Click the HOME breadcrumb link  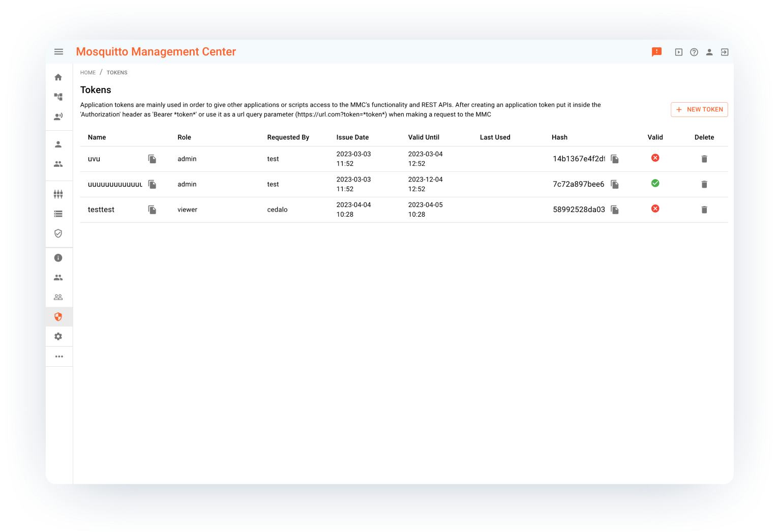coord(87,72)
